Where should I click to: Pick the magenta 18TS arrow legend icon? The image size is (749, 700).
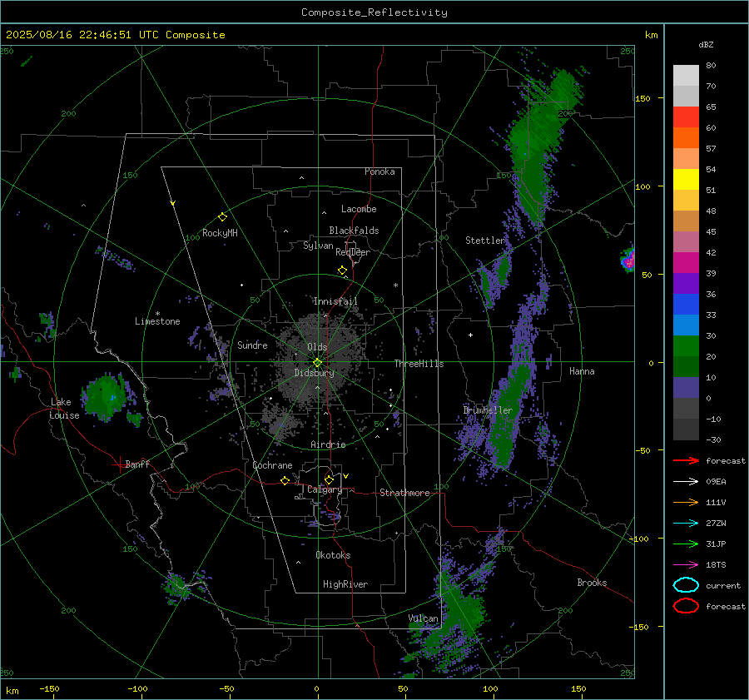686,565
